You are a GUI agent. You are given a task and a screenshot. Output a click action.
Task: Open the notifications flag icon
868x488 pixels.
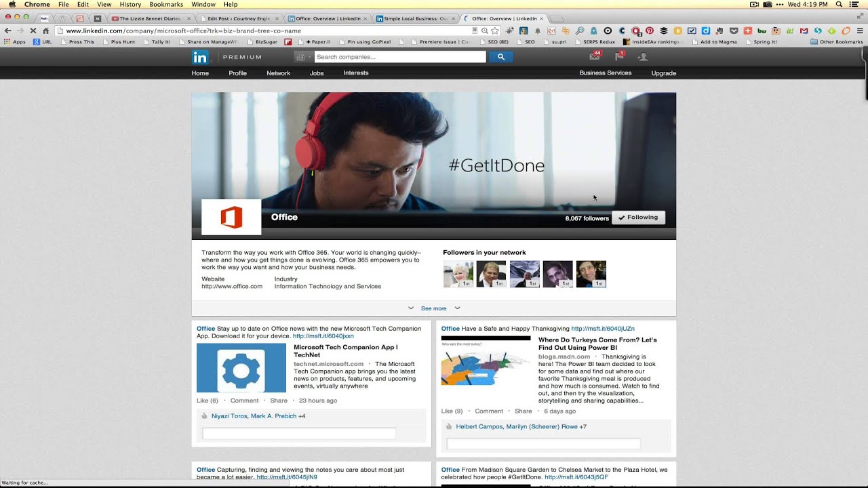619,57
